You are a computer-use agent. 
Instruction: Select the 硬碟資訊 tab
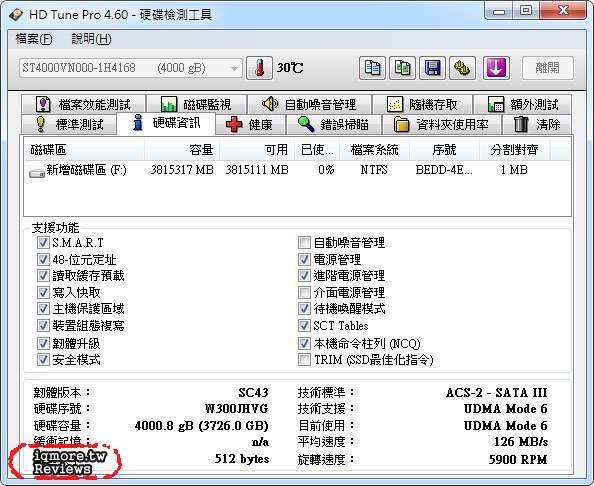tap(166, 123)
